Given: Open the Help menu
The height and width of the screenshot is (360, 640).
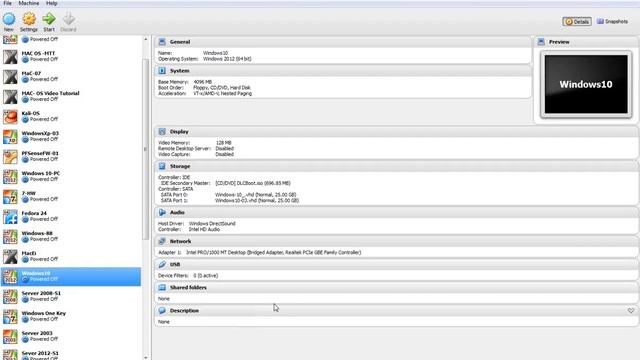Looking at the screenshot, I should point(51,3).
